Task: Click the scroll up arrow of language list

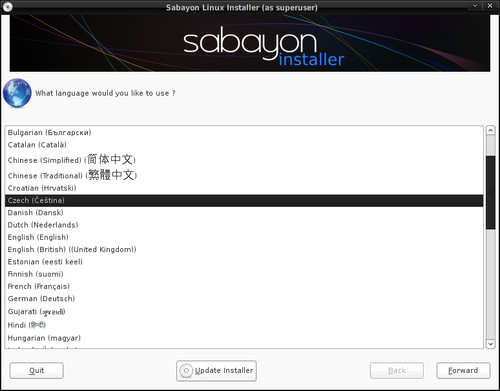Action: (490, 130)
